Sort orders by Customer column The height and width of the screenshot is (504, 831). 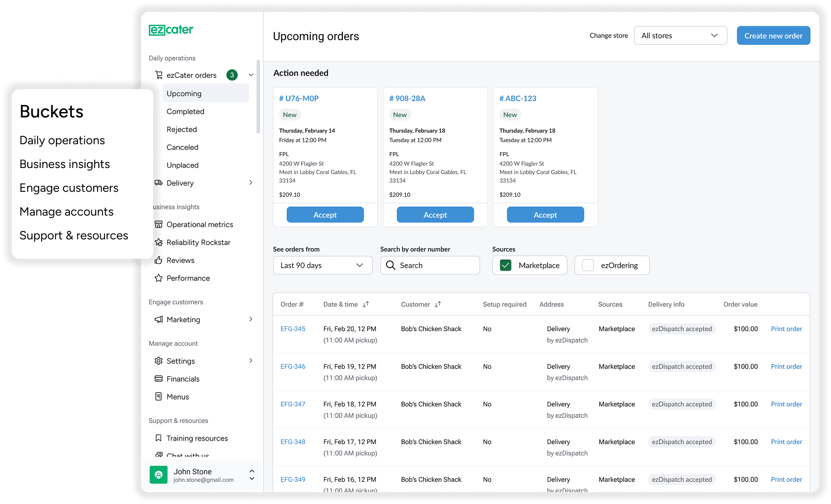tap(438, 304)
